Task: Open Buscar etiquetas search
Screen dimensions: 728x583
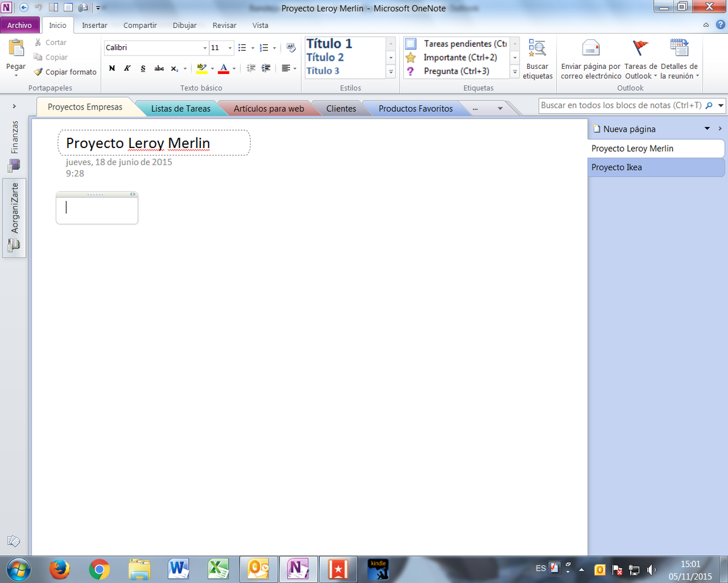Action: click(538, 57)
